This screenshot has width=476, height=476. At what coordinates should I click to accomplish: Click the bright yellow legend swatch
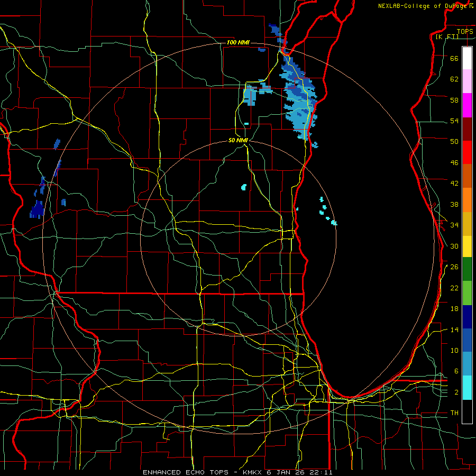pyautogui.click(x=467, y=246)
